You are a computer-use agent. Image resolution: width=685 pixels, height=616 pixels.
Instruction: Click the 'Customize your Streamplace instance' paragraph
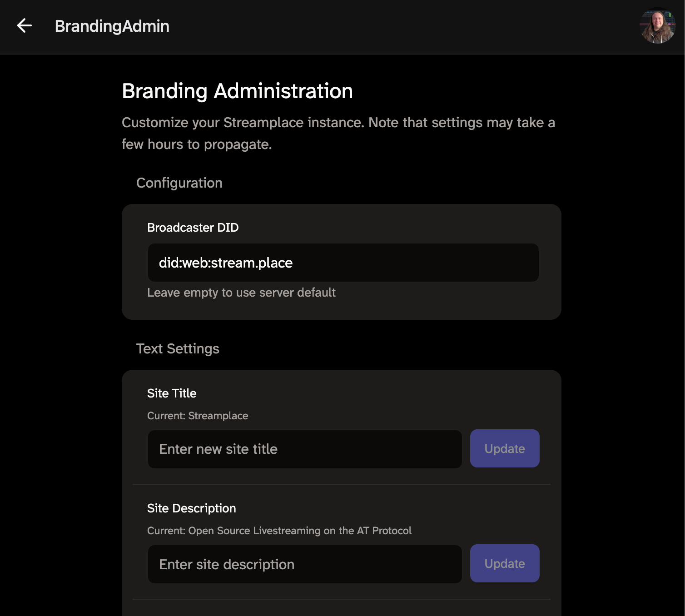click(338, 123)
